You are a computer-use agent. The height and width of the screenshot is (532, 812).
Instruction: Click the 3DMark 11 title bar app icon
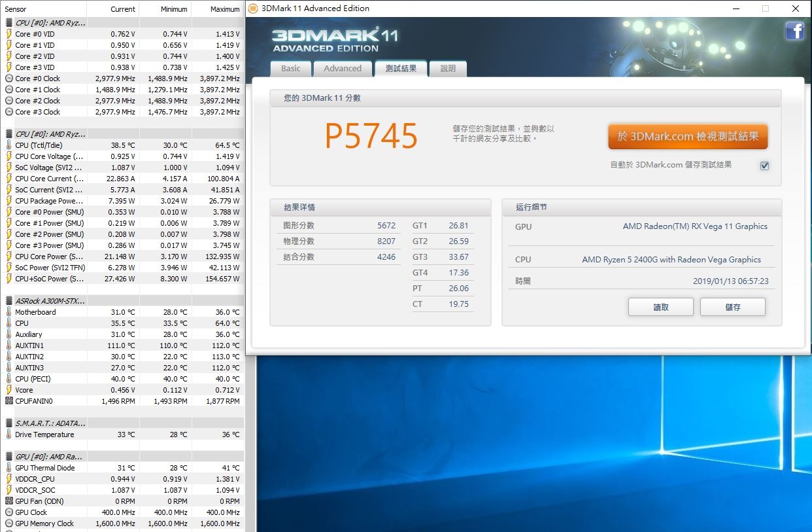click(x=253, y=9)
